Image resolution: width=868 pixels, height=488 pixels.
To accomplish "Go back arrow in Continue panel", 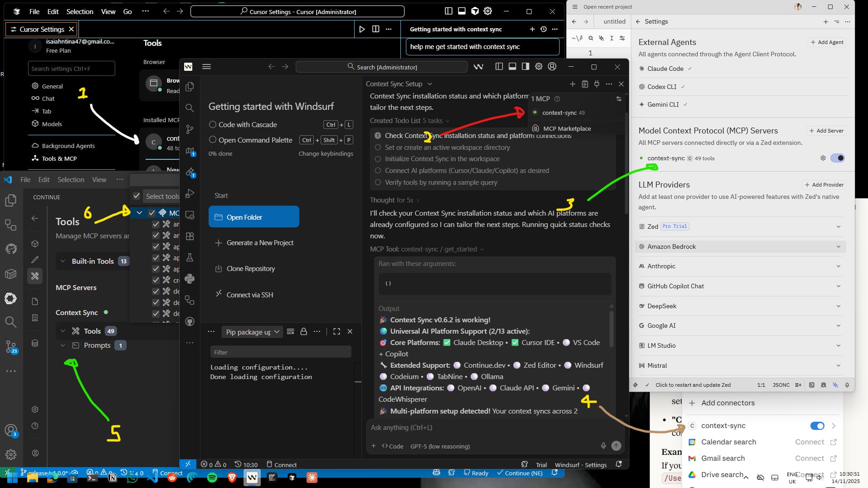I will pyautogui.click(x=35, y=218).
